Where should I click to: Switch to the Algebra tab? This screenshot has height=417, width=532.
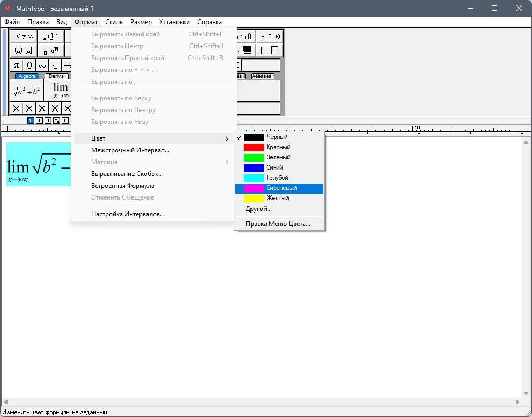(27, 76)
